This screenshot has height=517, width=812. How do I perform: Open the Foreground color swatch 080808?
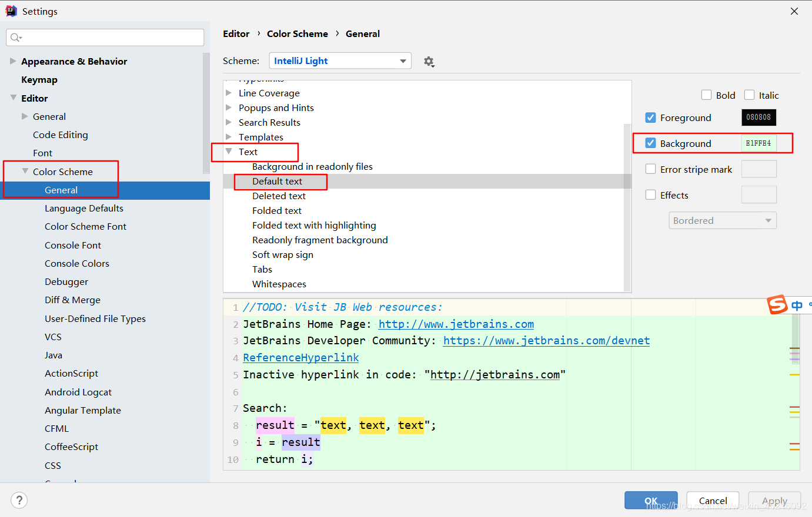point(758,117)
